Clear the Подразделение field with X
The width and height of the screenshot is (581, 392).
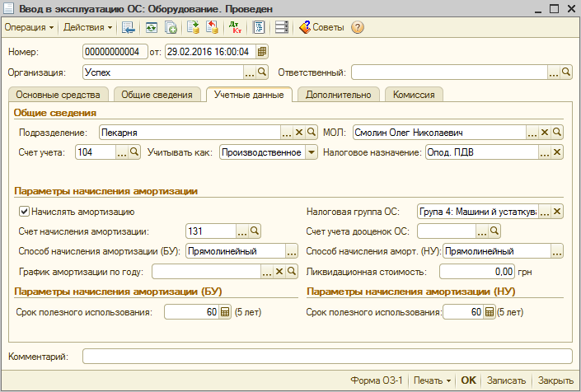click(x=299, y=133)
